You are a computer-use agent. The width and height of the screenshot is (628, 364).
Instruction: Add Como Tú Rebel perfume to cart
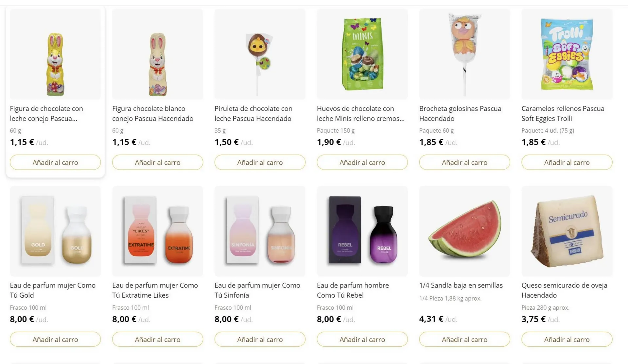[x=362, y=339]
